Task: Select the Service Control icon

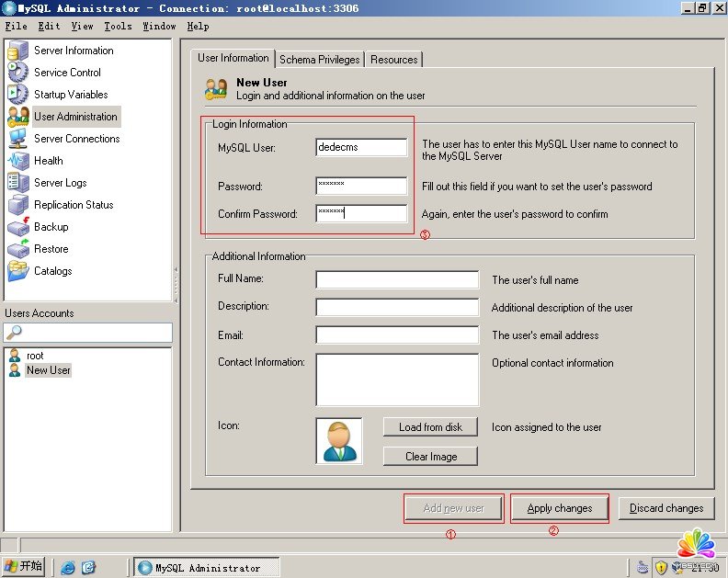Action: click(18, 73)
